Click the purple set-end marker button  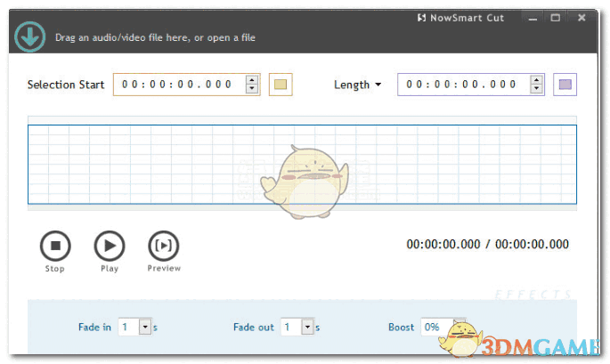pos(565,85)
